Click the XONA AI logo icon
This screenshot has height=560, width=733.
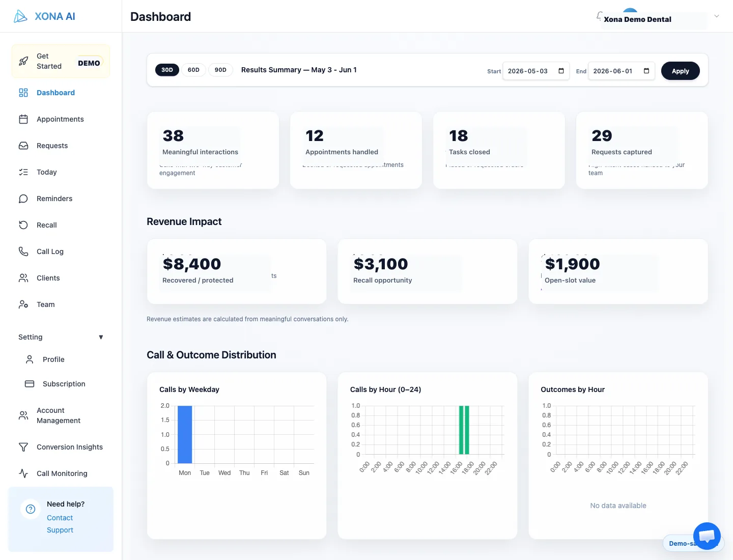click(x=20, y=16)
